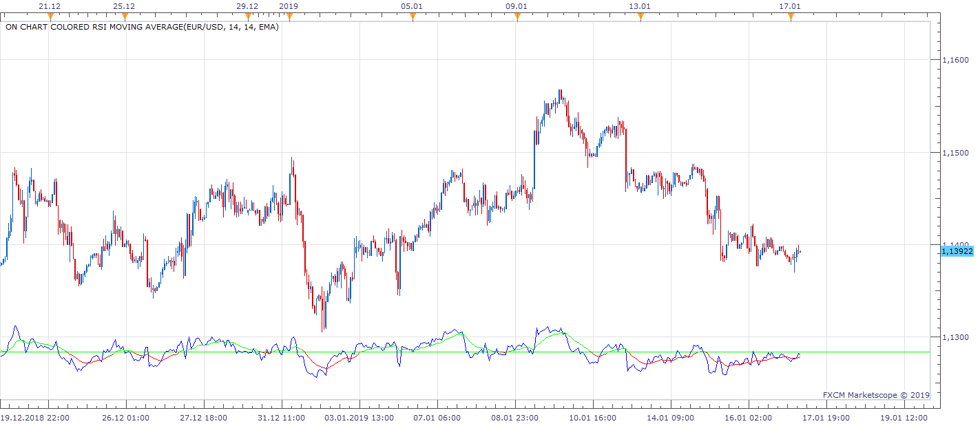This screenshot has height=426, width=980.
Task: Click the 1,1300 price axis label
Action: click(x=955, y=337)
